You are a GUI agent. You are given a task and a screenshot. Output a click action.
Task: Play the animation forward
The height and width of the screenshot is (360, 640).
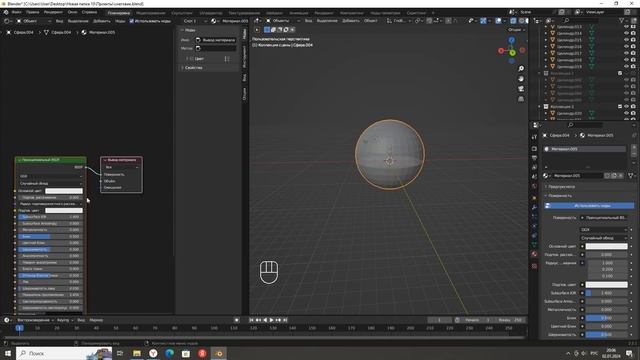271,320
